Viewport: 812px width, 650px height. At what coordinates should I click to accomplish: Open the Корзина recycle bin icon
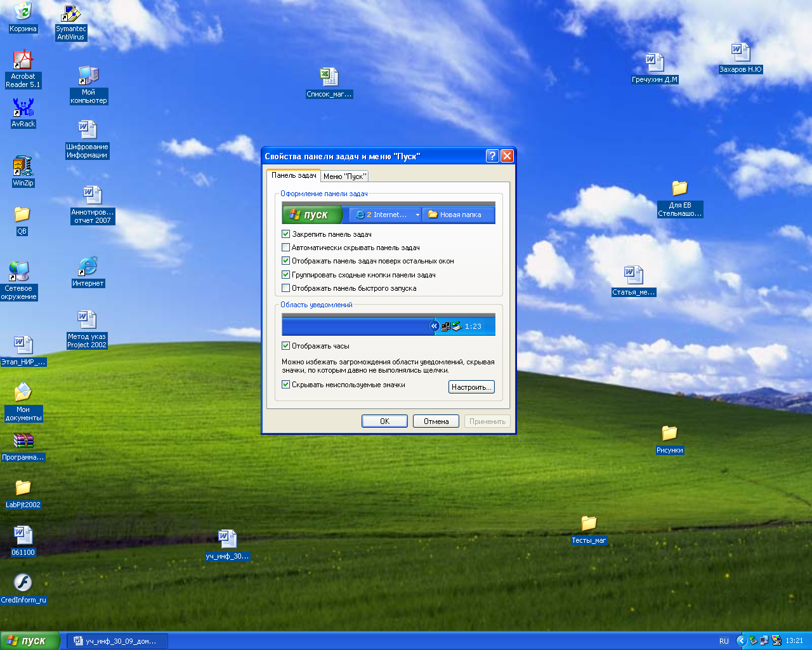click(x=23, y=17)
